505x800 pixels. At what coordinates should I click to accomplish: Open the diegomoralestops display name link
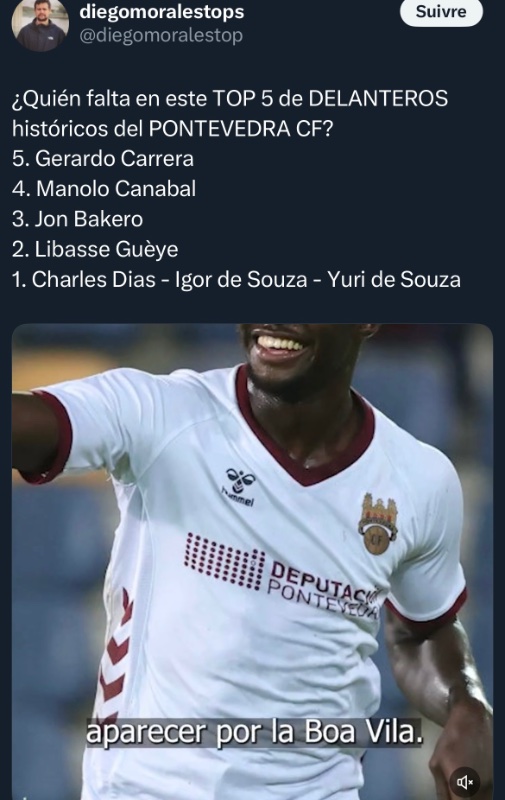point(162,11)
